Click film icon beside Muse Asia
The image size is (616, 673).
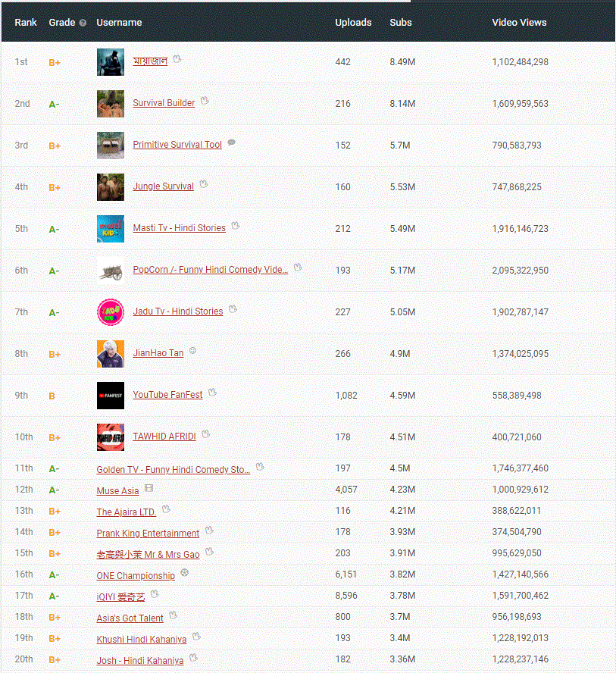coord(149,488)
